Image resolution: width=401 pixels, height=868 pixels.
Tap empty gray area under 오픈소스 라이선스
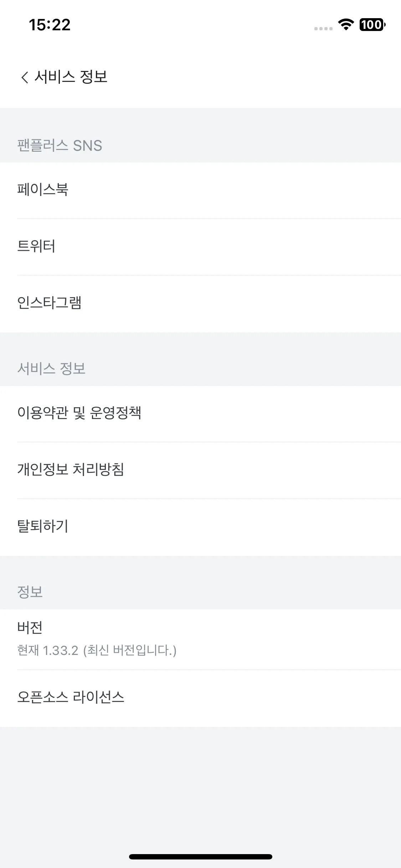[x=200, y=787]
